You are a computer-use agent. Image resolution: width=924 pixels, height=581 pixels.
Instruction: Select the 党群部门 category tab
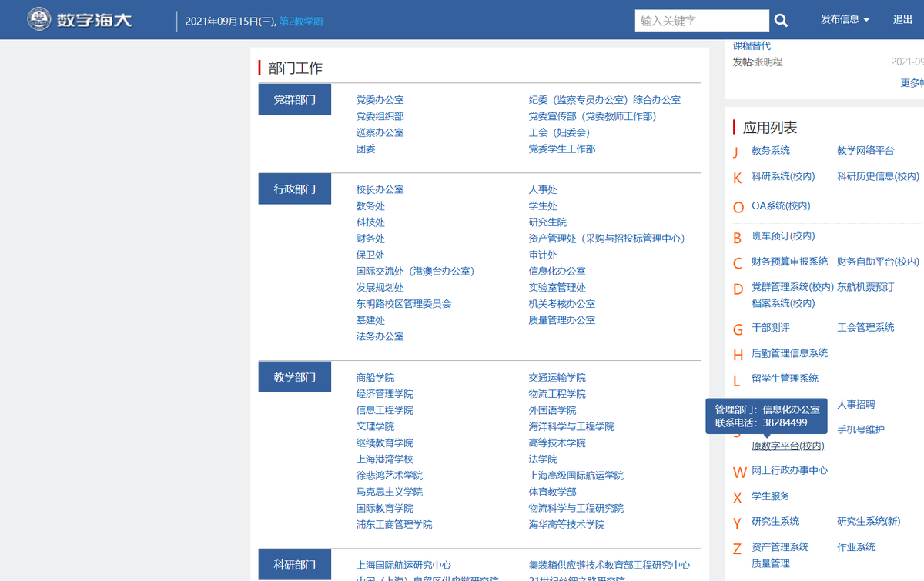pos(295,100)
